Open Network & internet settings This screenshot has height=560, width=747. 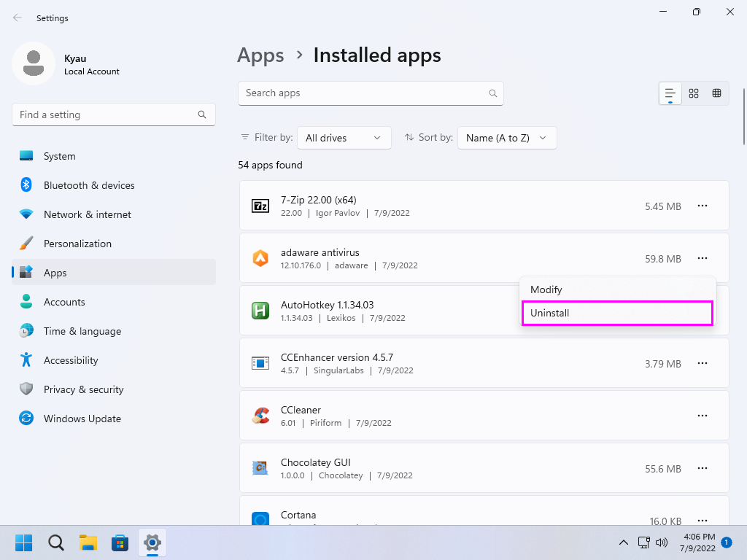point(114,214)
